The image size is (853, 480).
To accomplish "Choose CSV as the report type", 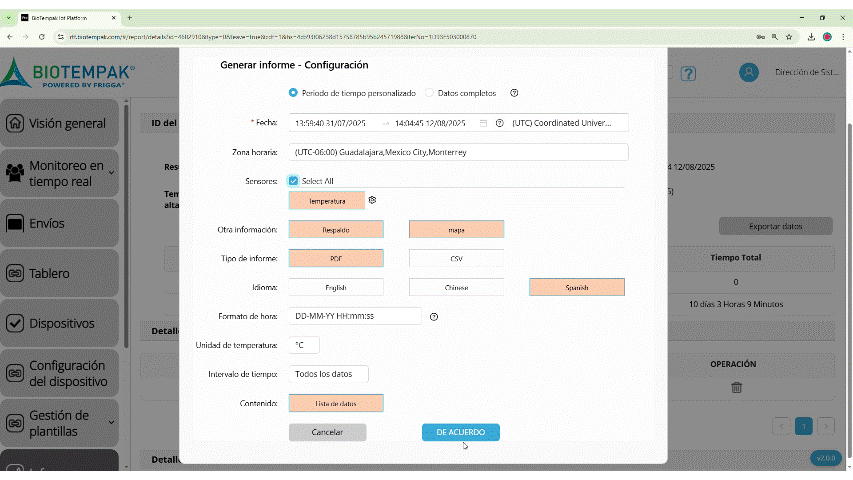I will tap(456, 258).
